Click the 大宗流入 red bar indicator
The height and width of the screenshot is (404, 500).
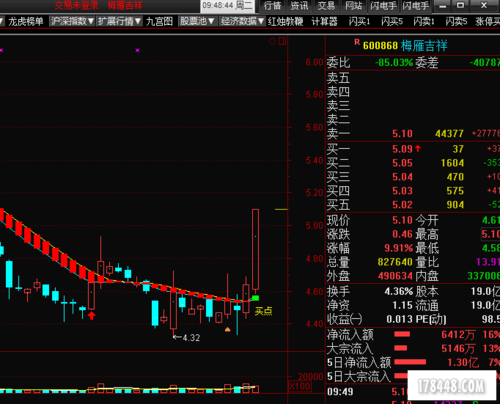tap(401, 348)
